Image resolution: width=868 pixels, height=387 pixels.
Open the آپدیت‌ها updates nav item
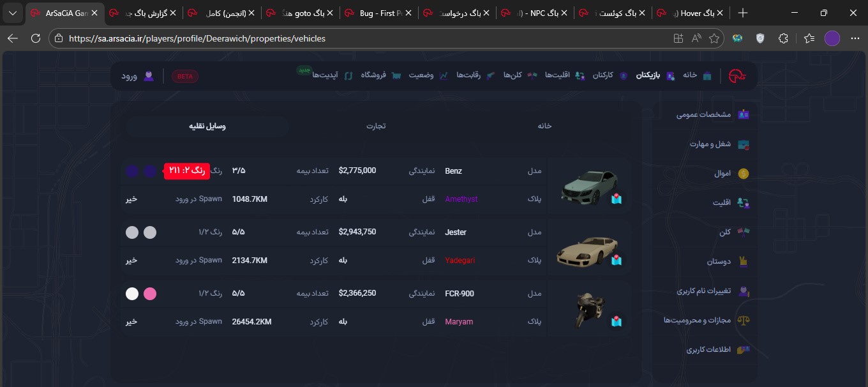[x=332, y=75]
